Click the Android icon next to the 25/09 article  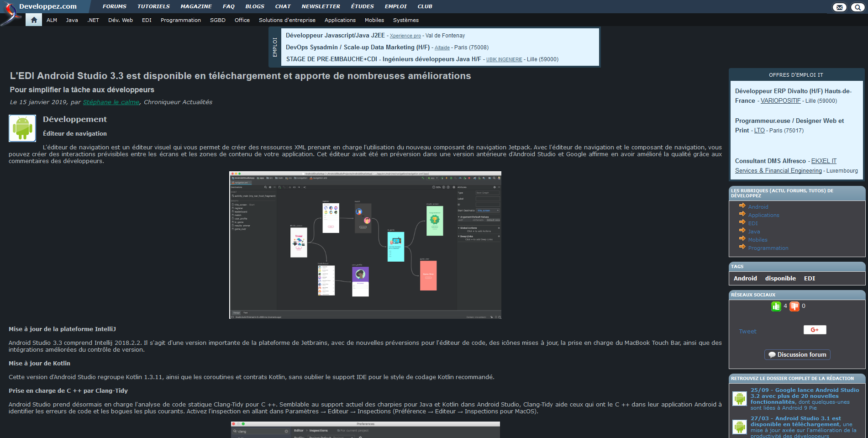739,399
